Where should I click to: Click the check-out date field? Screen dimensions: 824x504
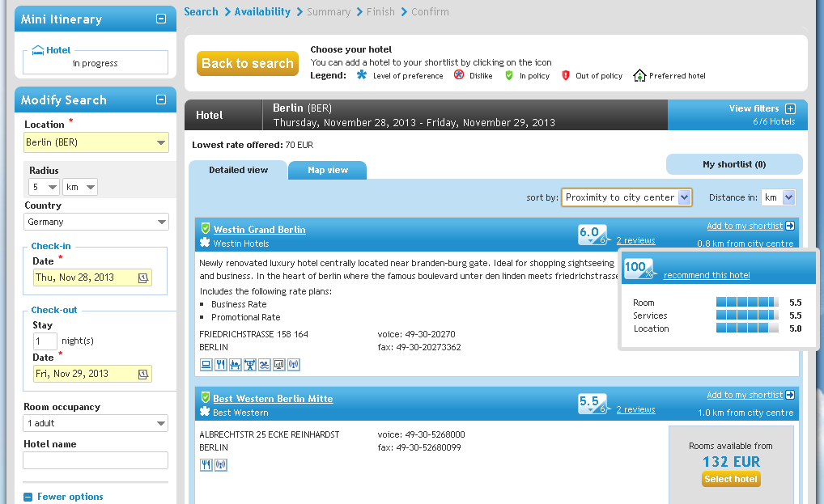click(x=92, y=374)
